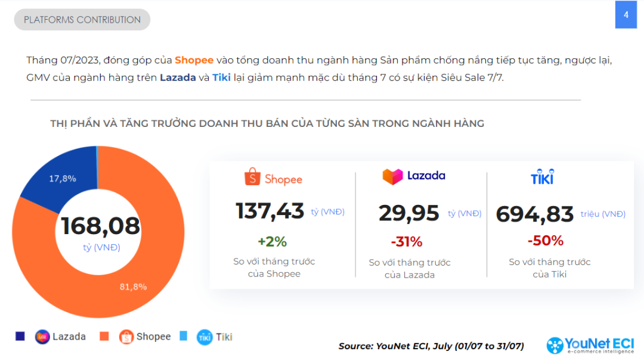Click the page number 4 badge

pos(626,15)
